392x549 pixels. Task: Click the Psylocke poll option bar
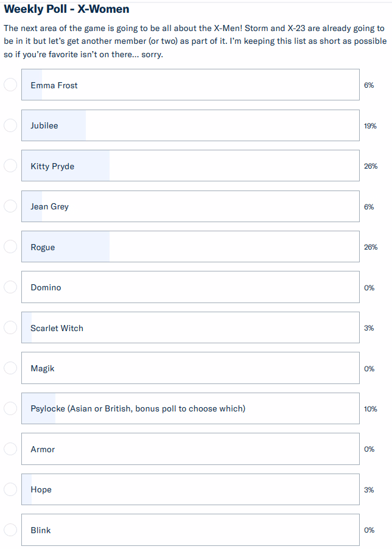pos(190,408)
